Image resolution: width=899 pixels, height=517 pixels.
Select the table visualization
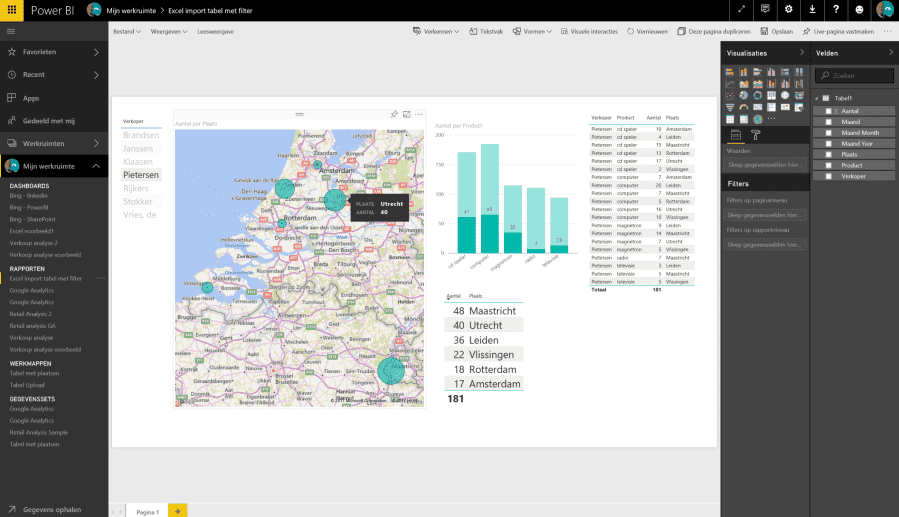[x=730, y=119]
